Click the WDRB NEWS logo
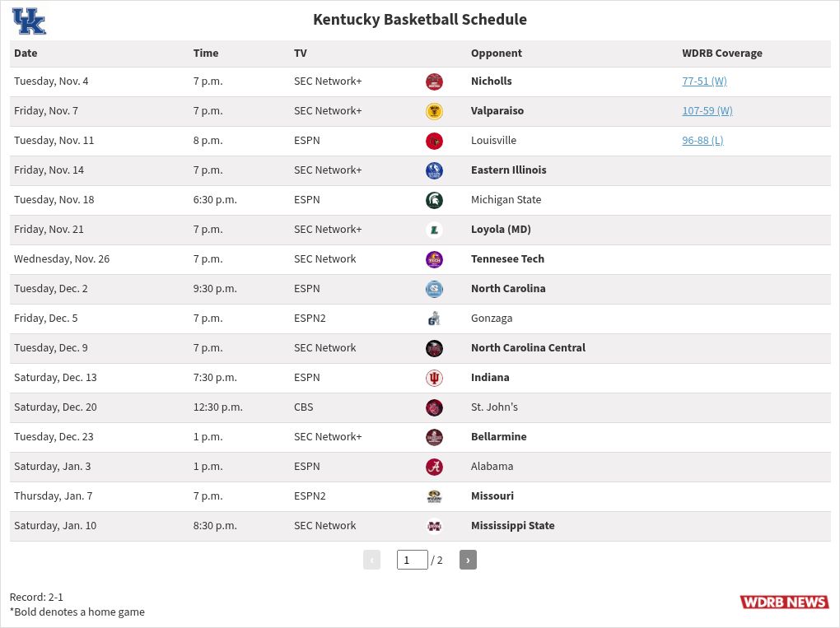 (784, 602)
